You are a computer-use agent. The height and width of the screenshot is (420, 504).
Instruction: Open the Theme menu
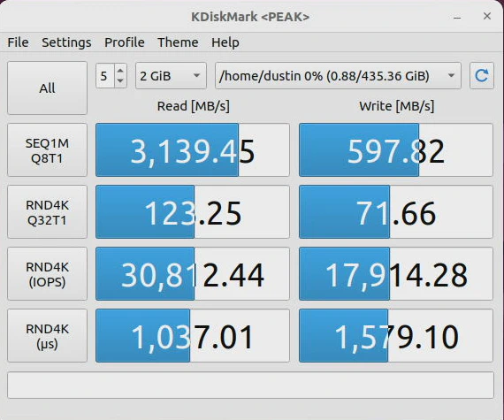(x=178, y=42)
